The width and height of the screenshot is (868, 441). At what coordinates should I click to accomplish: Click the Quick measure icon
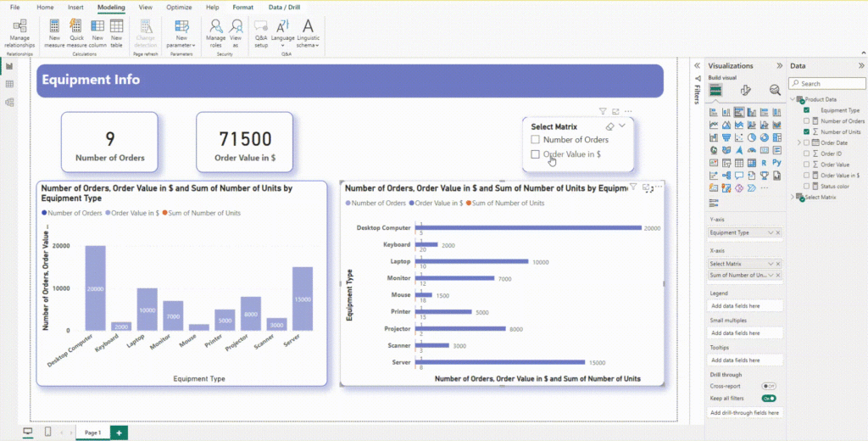[x=77, y=32]
